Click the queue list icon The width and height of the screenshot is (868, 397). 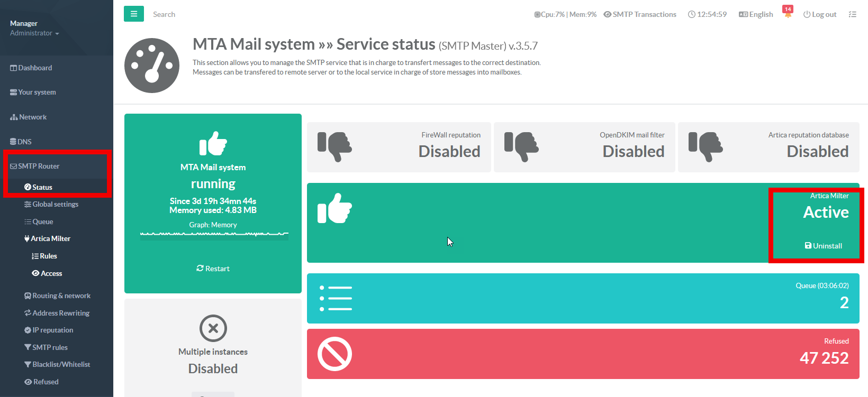pos(336,298)
